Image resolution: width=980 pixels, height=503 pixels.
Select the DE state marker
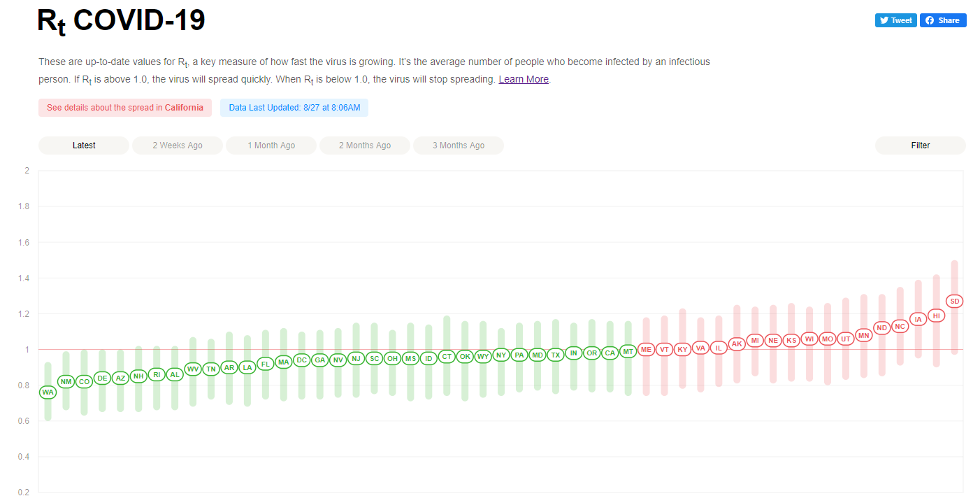click(102, 378)
